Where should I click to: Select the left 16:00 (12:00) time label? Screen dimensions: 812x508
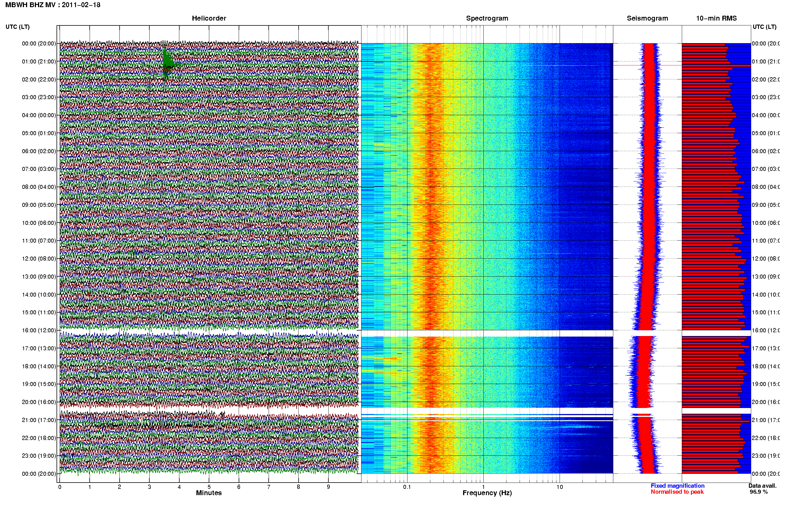point(39,330)
